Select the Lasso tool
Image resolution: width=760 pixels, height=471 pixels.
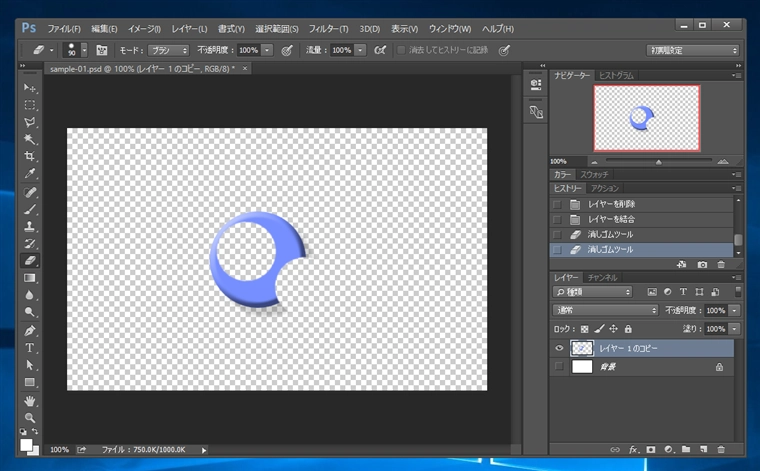30,122
